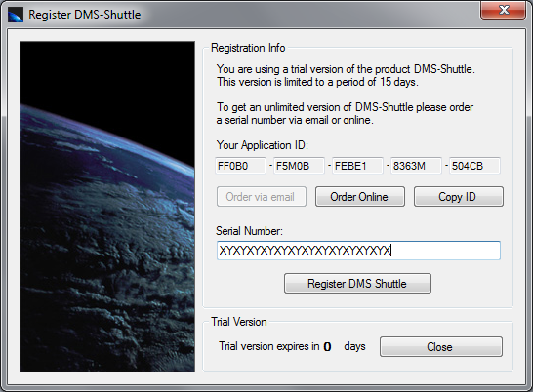Click the bold 0 days remaining value
Image resolution: width=533 pixels, height=392 pixels.
[327, 347]
